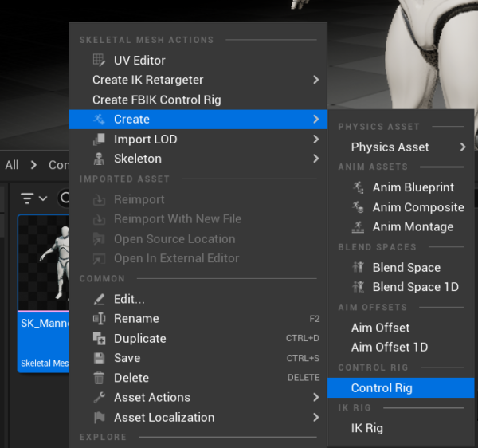Image resolution: width=478 pixels, height=448 pixels.
Task: Click the Skeleton figure icon
Action: click(99, 159)
